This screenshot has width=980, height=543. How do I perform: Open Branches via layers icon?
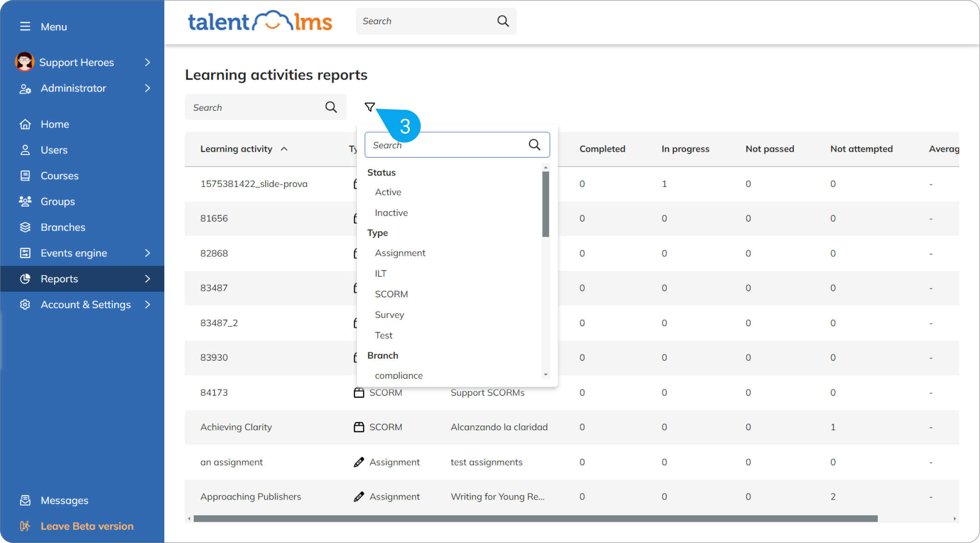point(25,227)
